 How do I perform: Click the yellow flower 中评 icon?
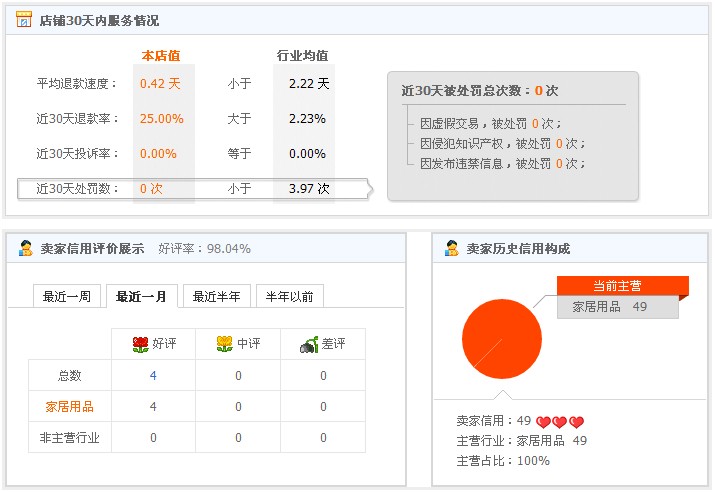pos(225,344)
